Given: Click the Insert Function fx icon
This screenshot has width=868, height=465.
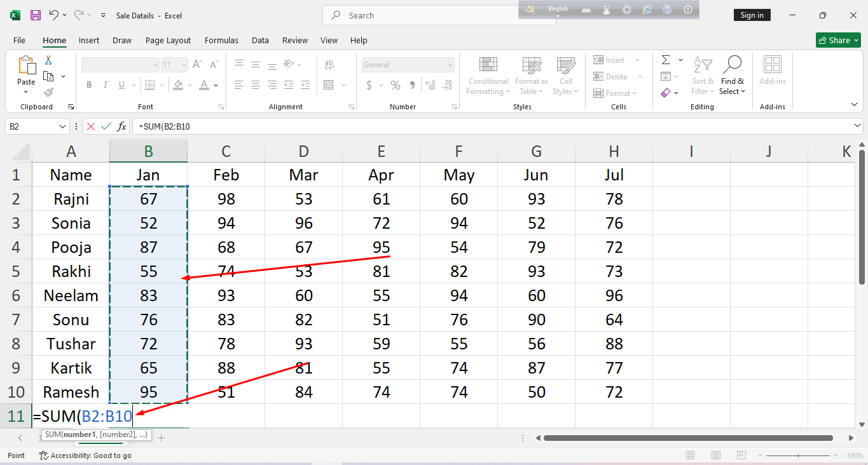Looking at the screenshot, I should (x=122, y=126).
